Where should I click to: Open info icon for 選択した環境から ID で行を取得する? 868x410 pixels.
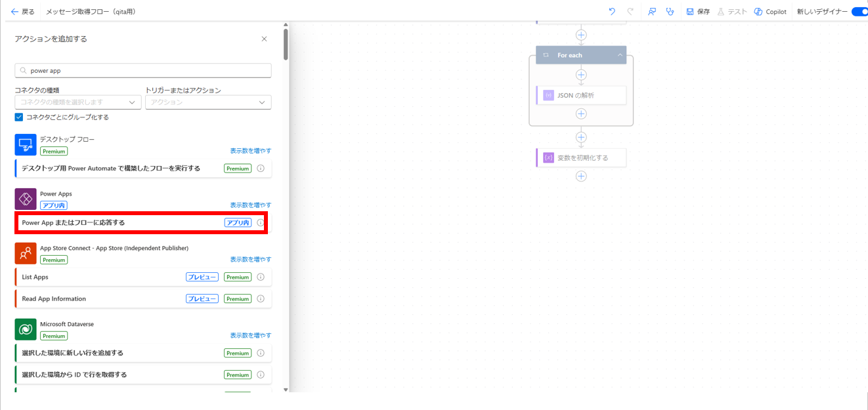coord(261,375)
